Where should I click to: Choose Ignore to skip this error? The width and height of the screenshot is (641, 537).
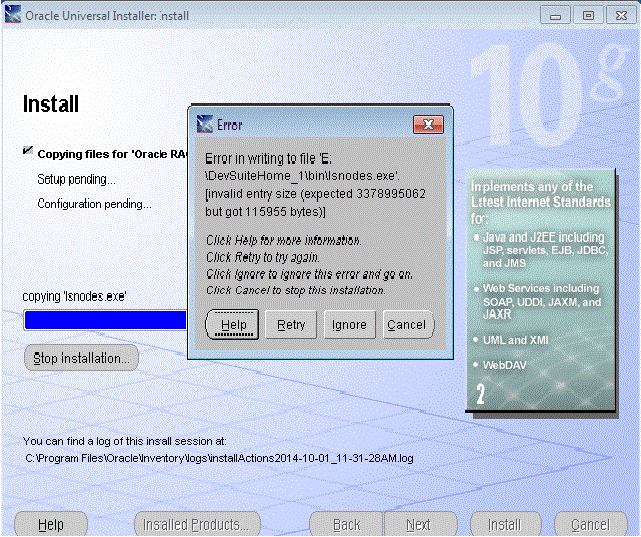pyautogui.click(x=349, y=325)
